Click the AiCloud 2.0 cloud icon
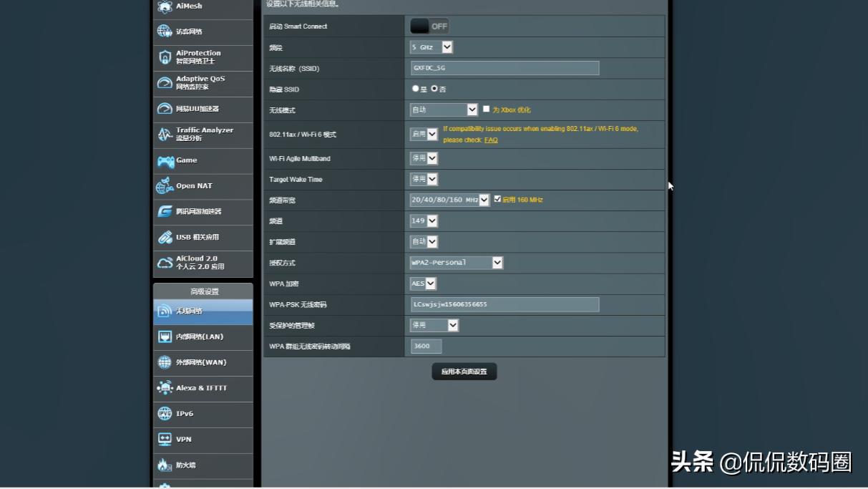This screenshot has height=489, width=868. (x=165, y=263)
